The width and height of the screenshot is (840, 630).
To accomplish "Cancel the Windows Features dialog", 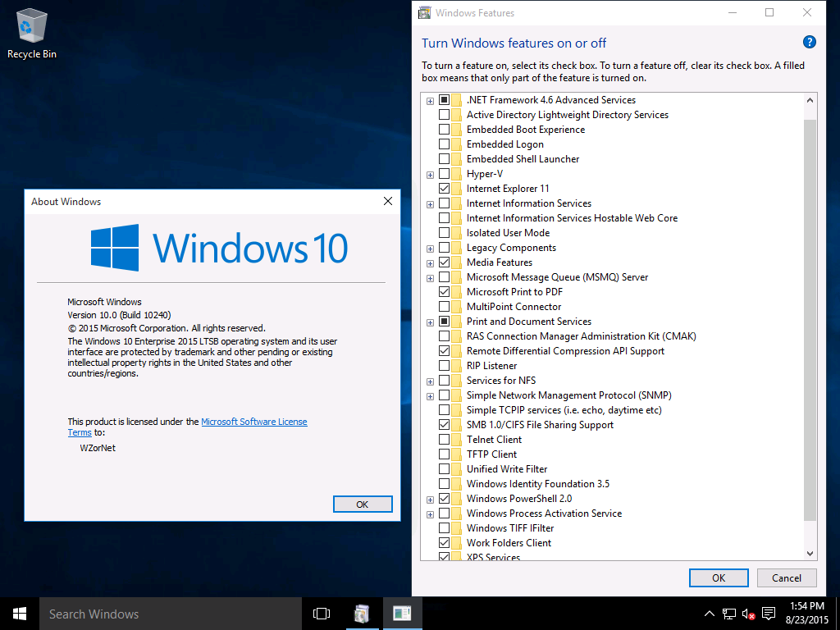I will tap(787, 577).
